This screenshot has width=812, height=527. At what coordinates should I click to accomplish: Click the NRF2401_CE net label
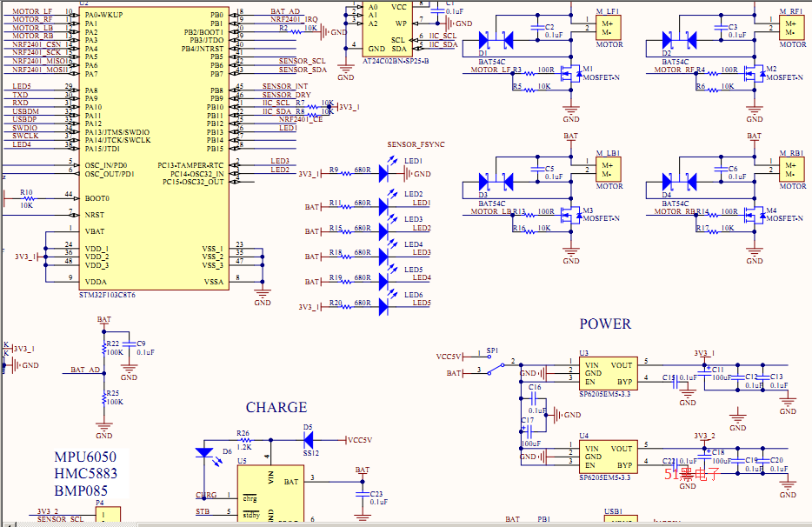pos(300,119)
